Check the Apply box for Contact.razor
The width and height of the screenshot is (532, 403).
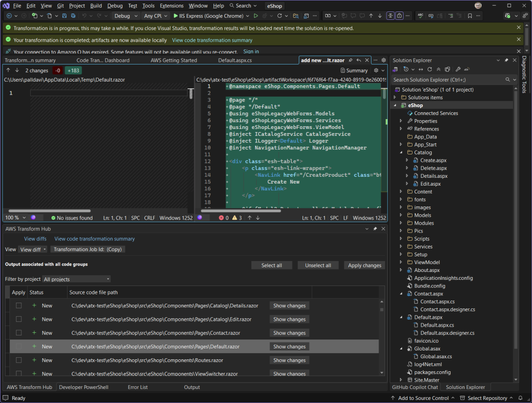tap(19, 333)
